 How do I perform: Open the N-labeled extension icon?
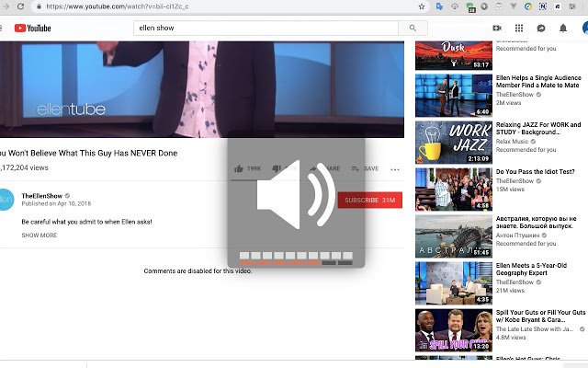pyautogui.click(x=543, y=6)
